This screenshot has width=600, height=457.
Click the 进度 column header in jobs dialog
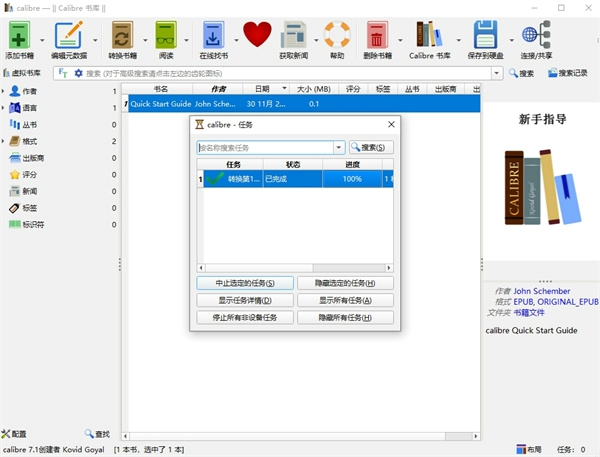click(x=352, y=164)
